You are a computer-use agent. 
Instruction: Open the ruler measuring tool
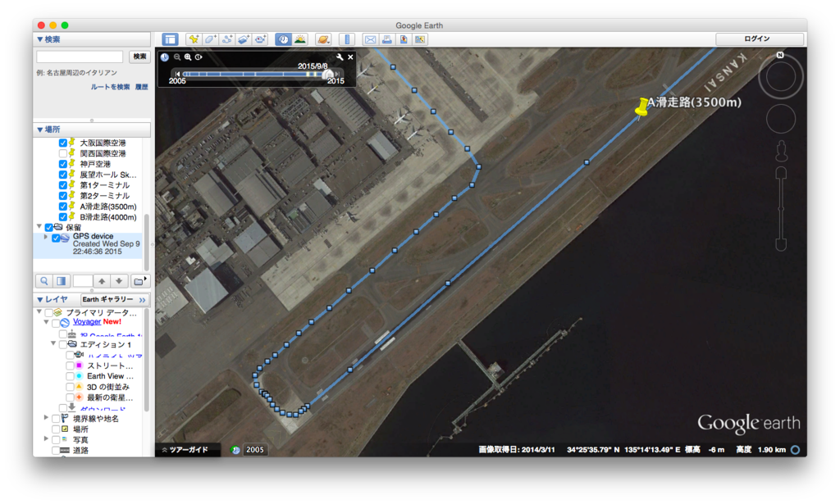click(x=347, y=39)
